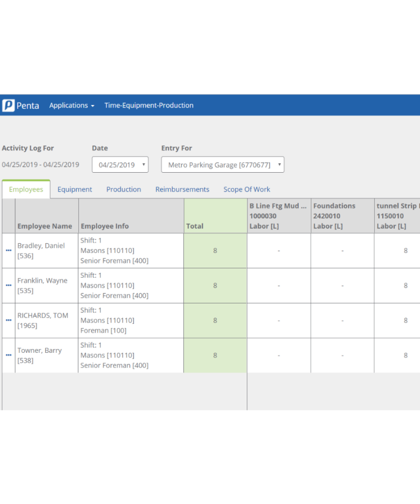Viewport: 420px width, 504px height.
Task: Click Time-Equipment-Production in the navigation bar
Action: pos(149,105)
